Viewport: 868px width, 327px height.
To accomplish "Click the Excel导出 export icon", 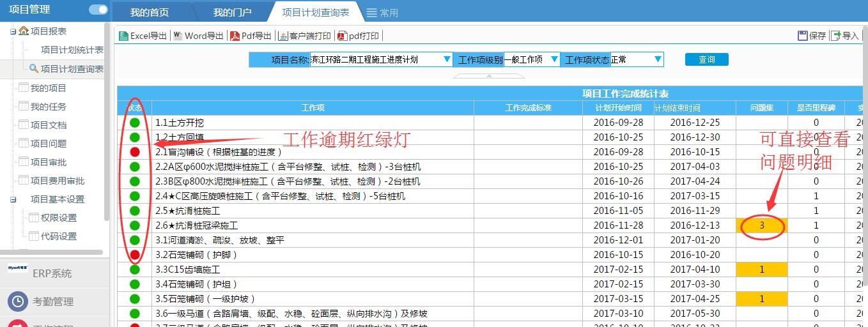I will pos(123,36).
